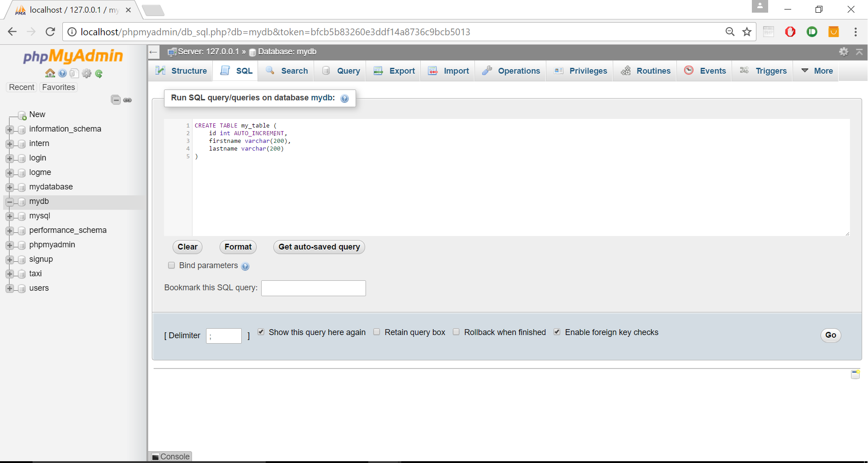
Task: Get auto-saved query
Action: (x=319, y=247)
